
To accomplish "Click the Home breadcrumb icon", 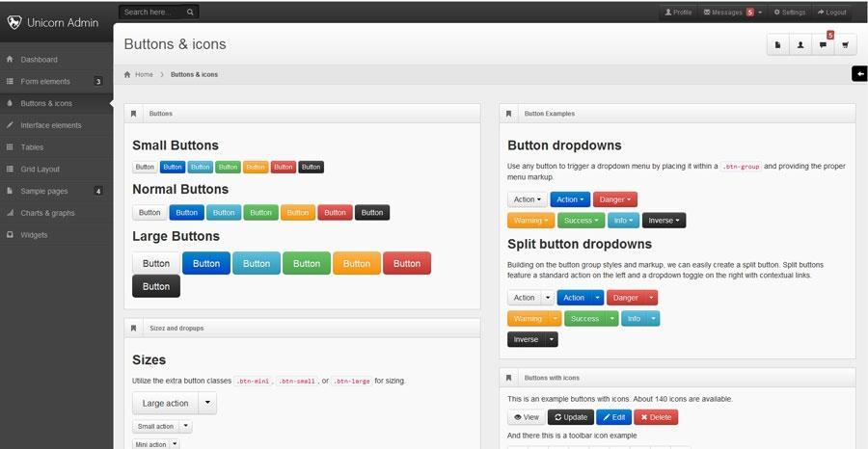I will coord(127,74).
